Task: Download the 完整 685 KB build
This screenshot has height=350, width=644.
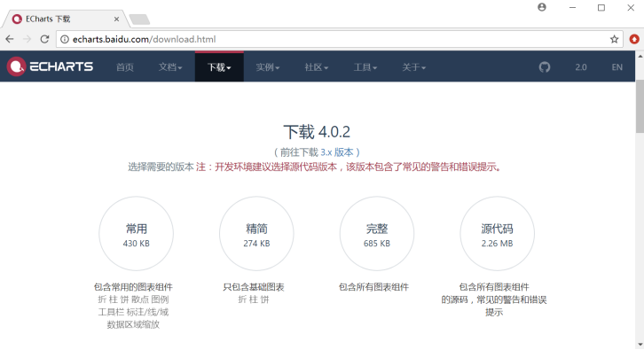Action: click(377, 233)
